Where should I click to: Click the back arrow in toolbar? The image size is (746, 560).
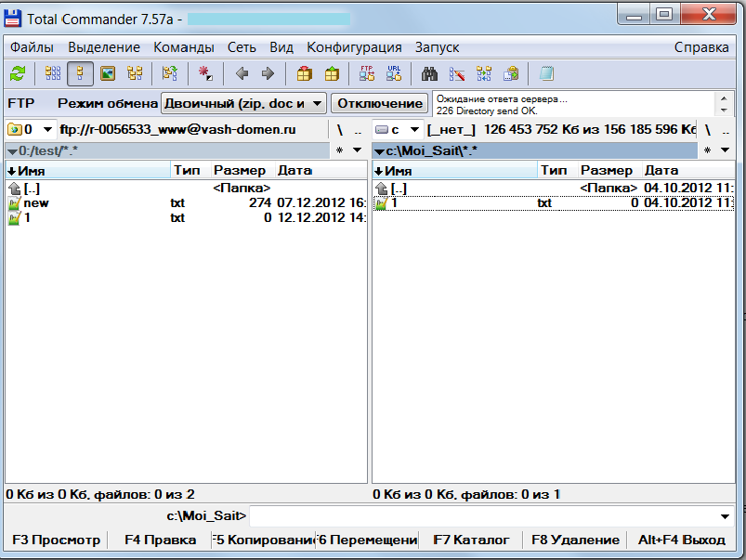pyautogui.click(x=242, y=73)
